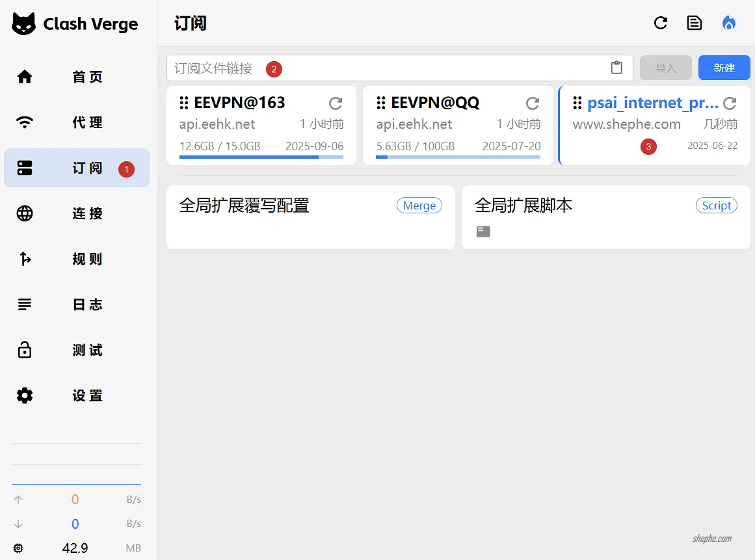This screenshot has height=560, width=755.
Task: Paste from clipboard icon in subscription link field
Action: click(x=616, y=68)
